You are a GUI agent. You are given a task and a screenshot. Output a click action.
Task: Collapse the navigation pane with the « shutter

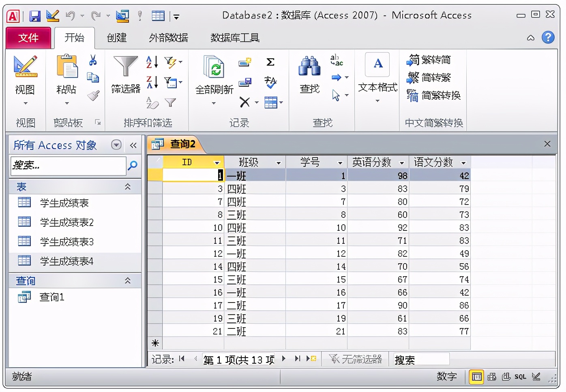tap(133, 145)
